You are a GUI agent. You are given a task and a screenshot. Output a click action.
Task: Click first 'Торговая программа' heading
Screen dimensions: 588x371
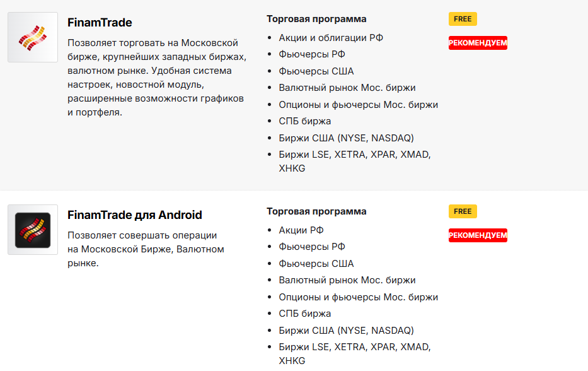pos(316,19)
